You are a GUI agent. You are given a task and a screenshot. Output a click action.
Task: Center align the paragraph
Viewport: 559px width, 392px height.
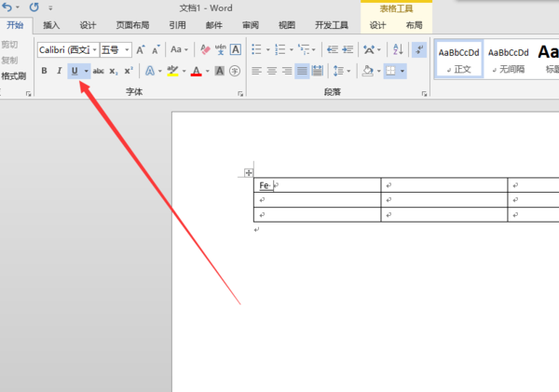[x=271, y=71]
